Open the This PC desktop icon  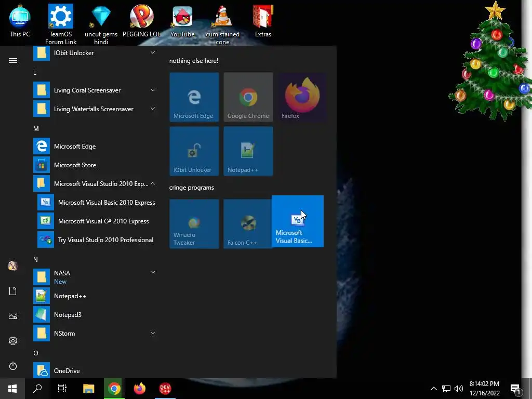[x=20, y=21]
